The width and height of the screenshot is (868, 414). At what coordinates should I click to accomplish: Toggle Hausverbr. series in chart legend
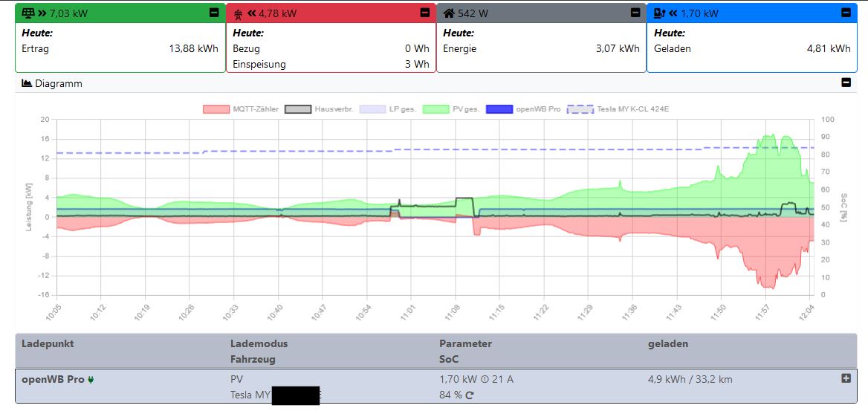coord(319,109)
